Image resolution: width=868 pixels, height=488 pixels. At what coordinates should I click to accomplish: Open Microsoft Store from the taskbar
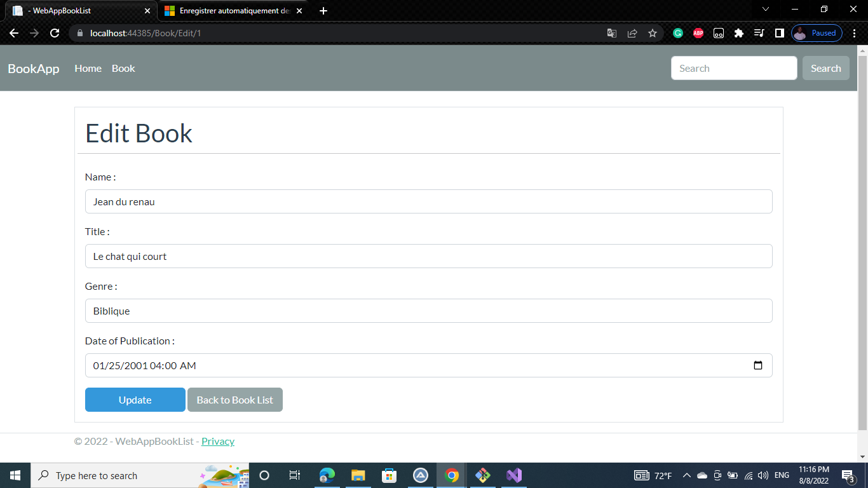pos(390,475)
